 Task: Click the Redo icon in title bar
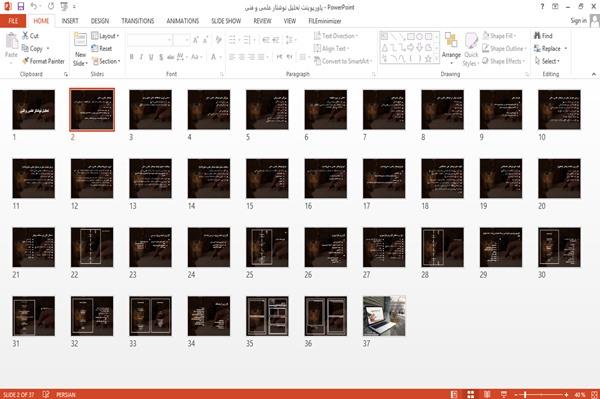(x=51, y=7)
